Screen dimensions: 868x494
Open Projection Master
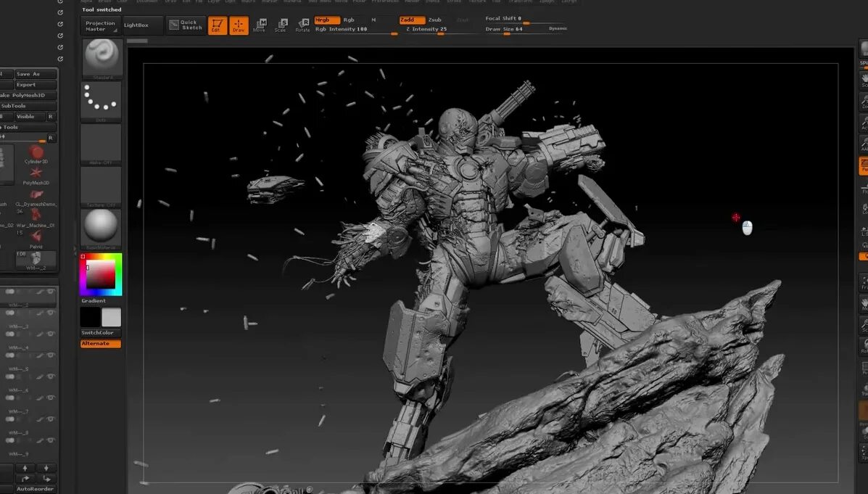(x=100, y=25)
